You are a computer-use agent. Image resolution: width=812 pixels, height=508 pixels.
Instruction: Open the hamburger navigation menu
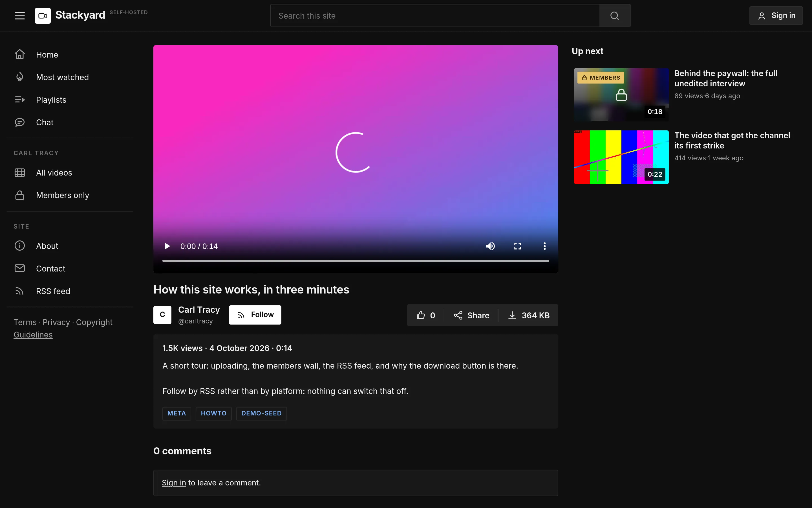point(20,16)
